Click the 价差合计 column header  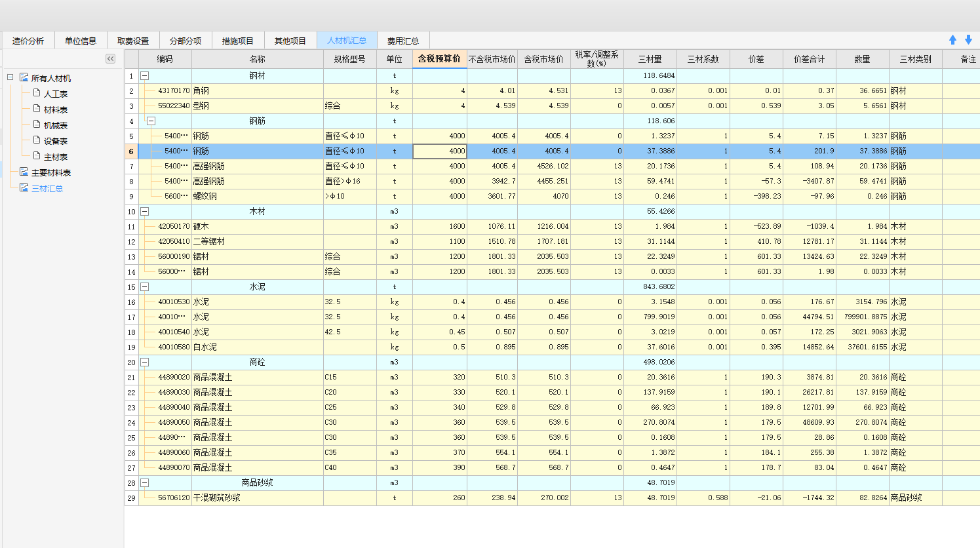pyautogui.click(x=810, y=59)
